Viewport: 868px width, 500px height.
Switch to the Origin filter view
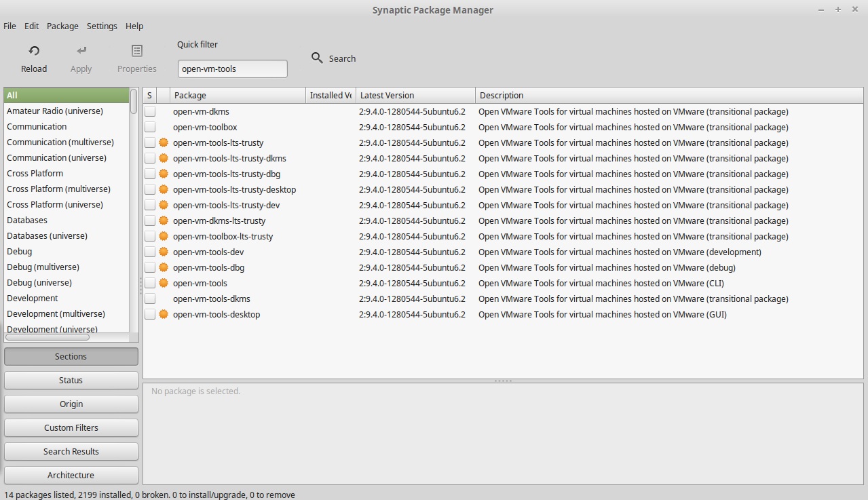point(71,404)
